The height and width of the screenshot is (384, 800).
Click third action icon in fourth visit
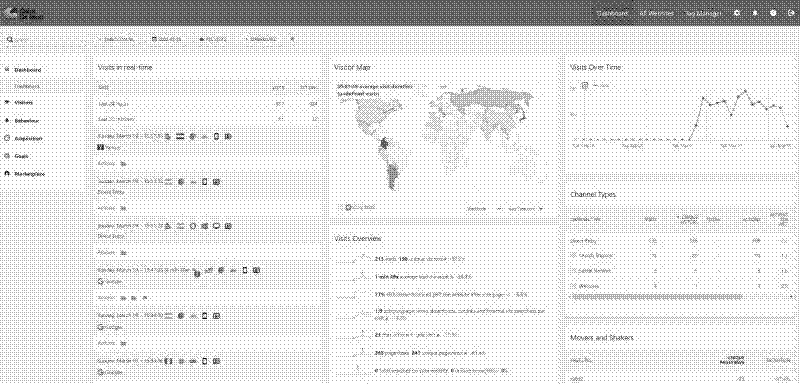tap(145, 297)
